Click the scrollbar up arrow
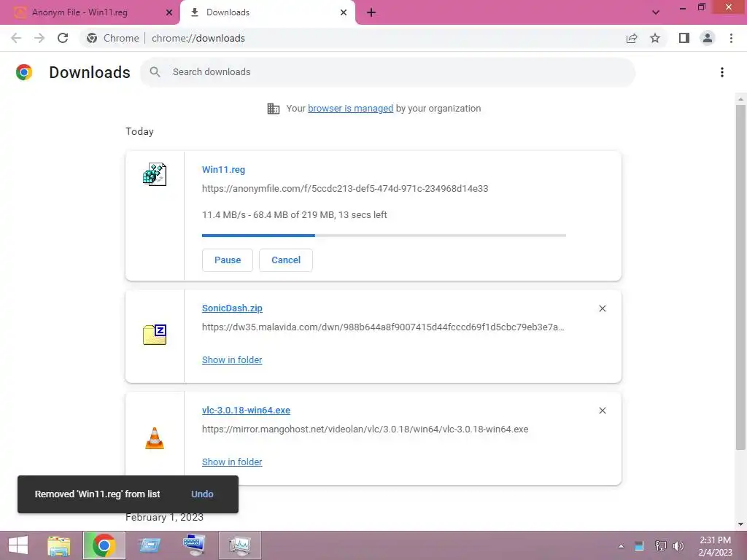The height and width of the screenshot is (560, 747). click(x=740, y=99)
